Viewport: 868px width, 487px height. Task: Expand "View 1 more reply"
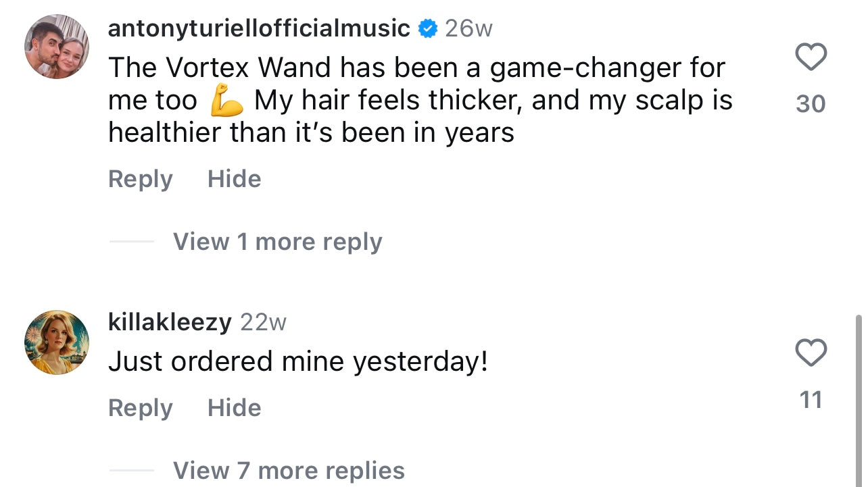click(277, 242)
